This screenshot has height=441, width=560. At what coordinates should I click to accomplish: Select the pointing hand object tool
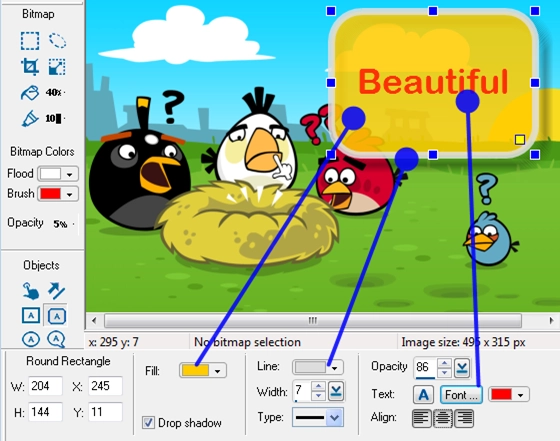coord(31,291)
